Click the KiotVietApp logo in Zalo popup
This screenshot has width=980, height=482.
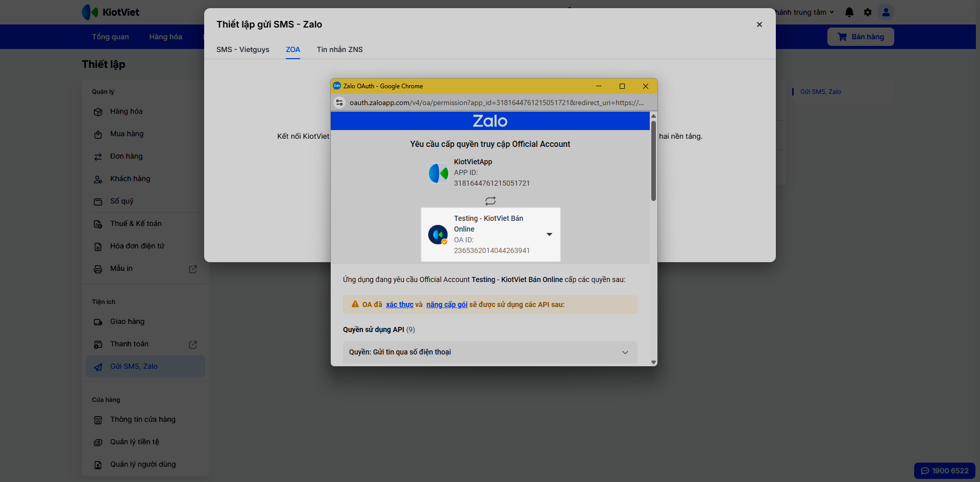tap(438, 173)
